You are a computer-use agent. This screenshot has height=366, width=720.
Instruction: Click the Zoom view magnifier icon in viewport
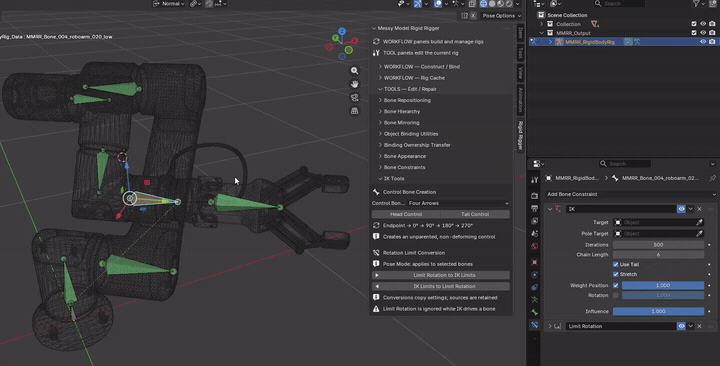tap(354, 71)
